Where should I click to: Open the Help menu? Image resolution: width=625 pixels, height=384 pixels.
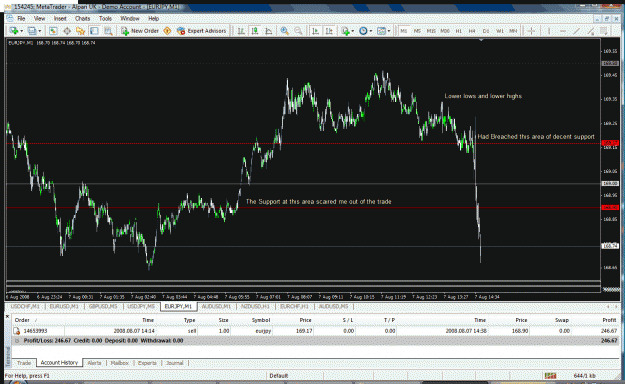(153, 18)
